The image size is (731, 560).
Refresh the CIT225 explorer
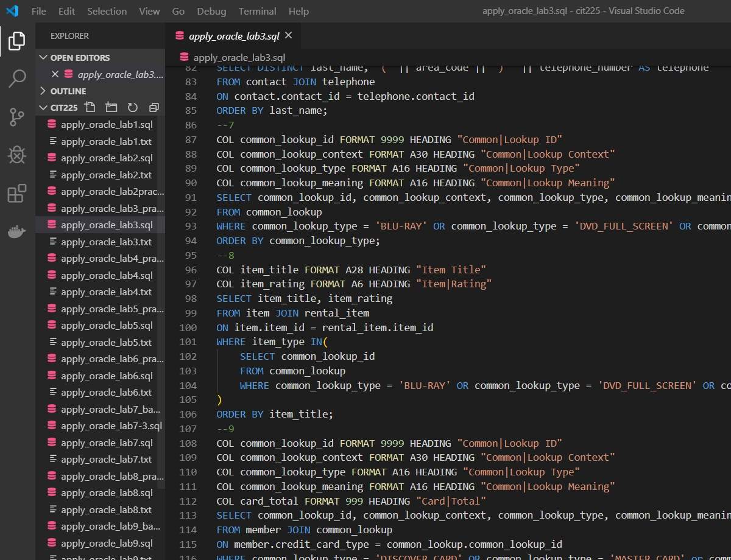pos(132,108)
